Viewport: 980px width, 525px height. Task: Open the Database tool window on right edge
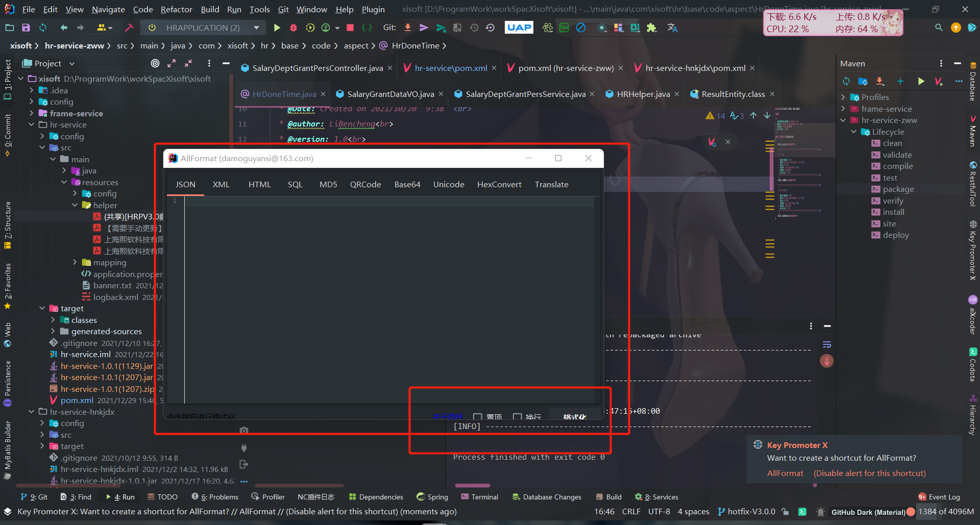tap(973, 82)
